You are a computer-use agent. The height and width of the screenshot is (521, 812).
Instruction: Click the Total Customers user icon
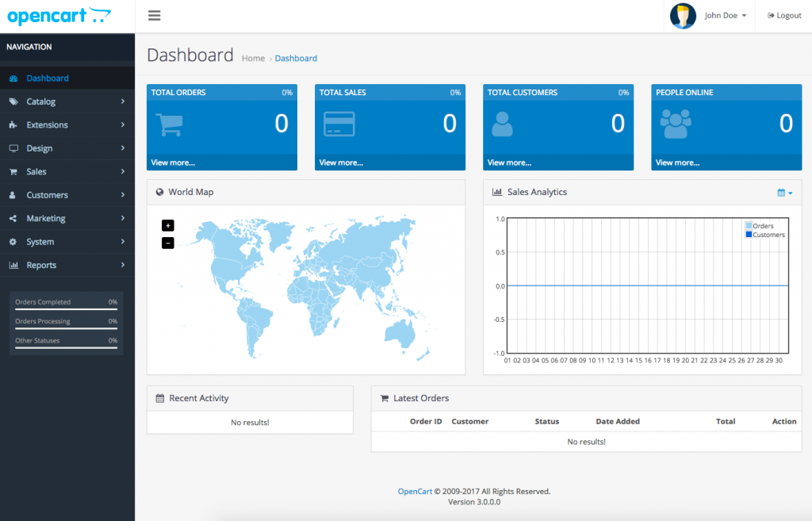(x=502, y=125)
